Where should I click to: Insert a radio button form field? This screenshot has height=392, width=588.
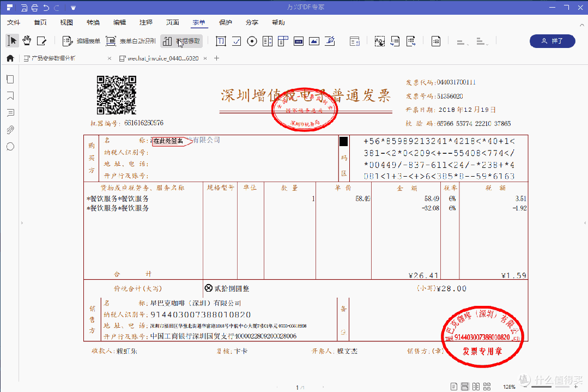(252, 41)
